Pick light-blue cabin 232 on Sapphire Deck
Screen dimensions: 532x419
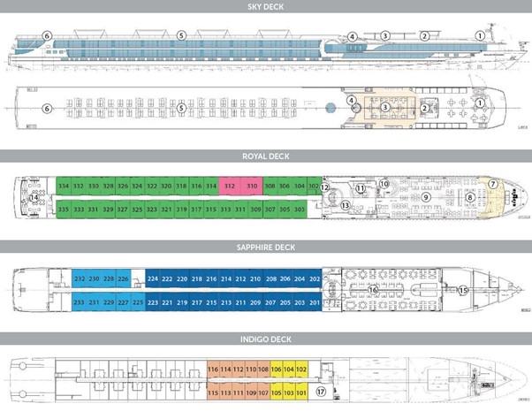[x=79, y=278]
